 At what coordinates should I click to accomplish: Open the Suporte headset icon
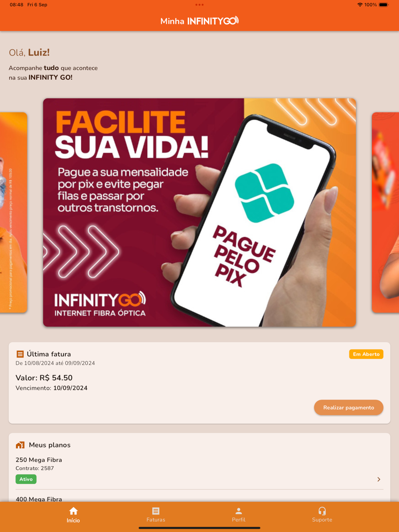click(322, 511)
